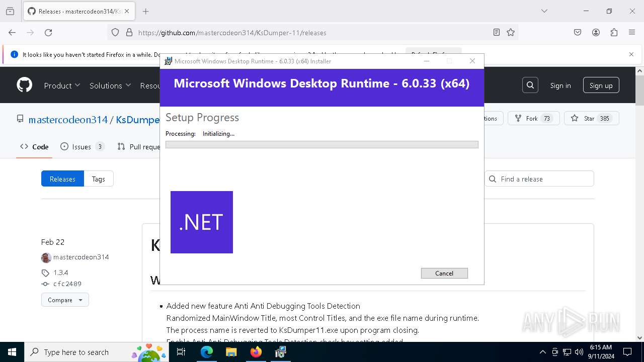This screenshot has width=644, height=362.
Task: Go back in Firefox
Action: (x=12, y=32)
